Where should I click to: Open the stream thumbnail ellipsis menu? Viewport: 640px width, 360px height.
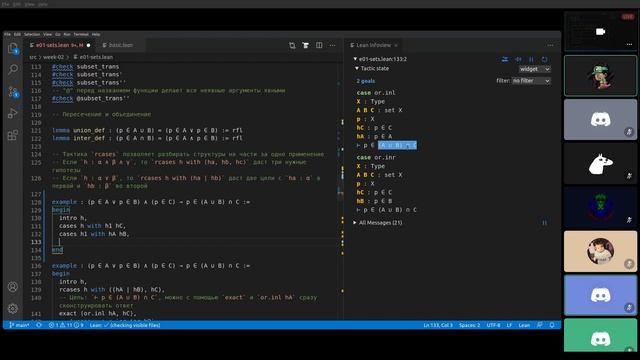coord(629,44)
